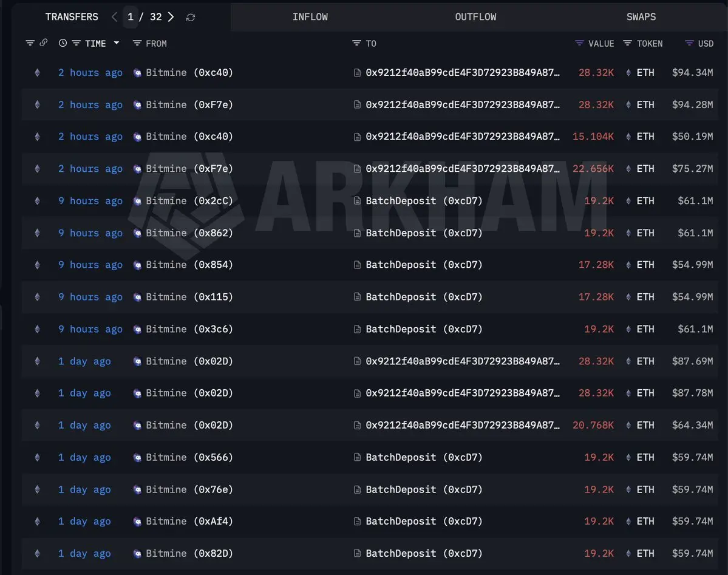The image size is (728, 575).
Task: Click Ethereum chain icon in $94.34M row
Action: click(37, 72)
